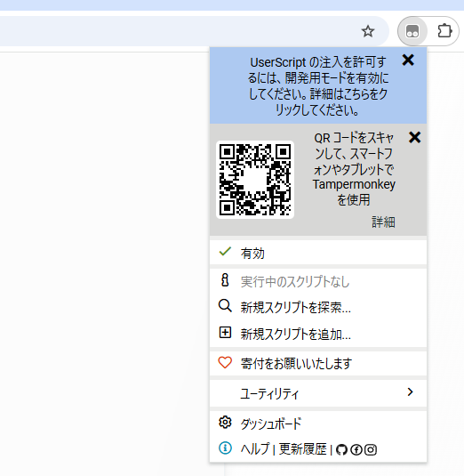This screenshot has height=476, width=464.
Task: Open Tampermonkey GitHub icon link
Action: pos(341,449)
